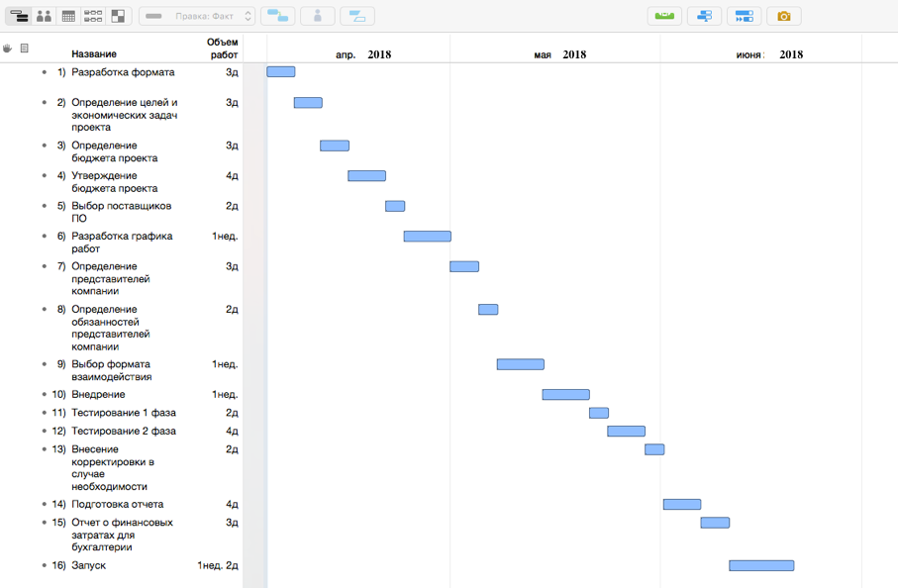Click the Gantt bar for Определение обязанностей представителей
This screenshot has height=588, width=898.
tap(488, 309)
